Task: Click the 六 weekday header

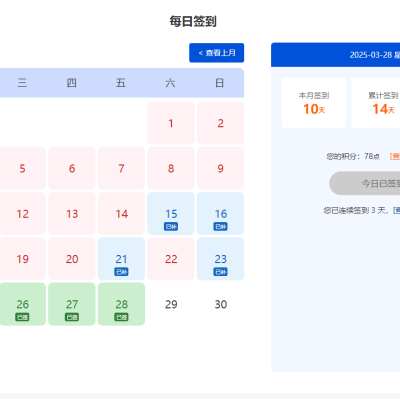Action: point(170,83)
